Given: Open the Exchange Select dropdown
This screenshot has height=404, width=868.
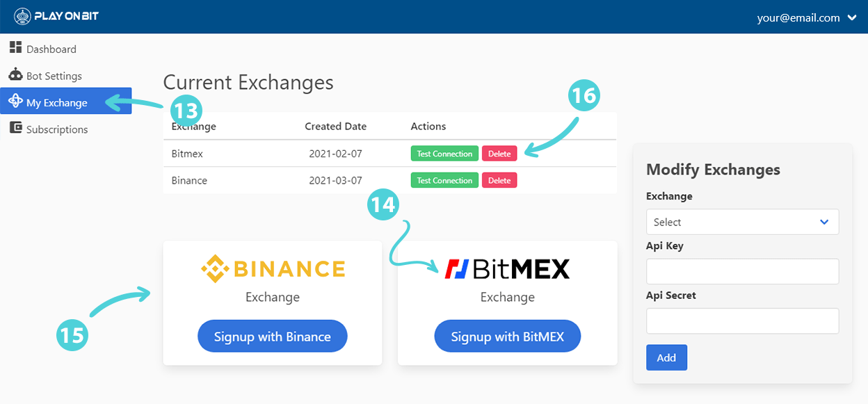Looking at the screenshot, I should coord(742,222).
